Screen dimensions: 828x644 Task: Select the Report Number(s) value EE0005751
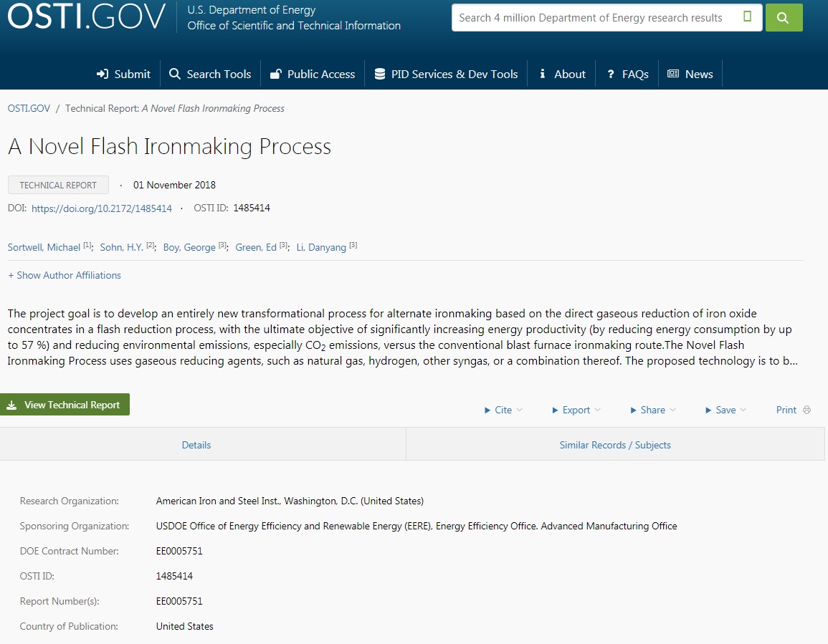click(179, 601)
